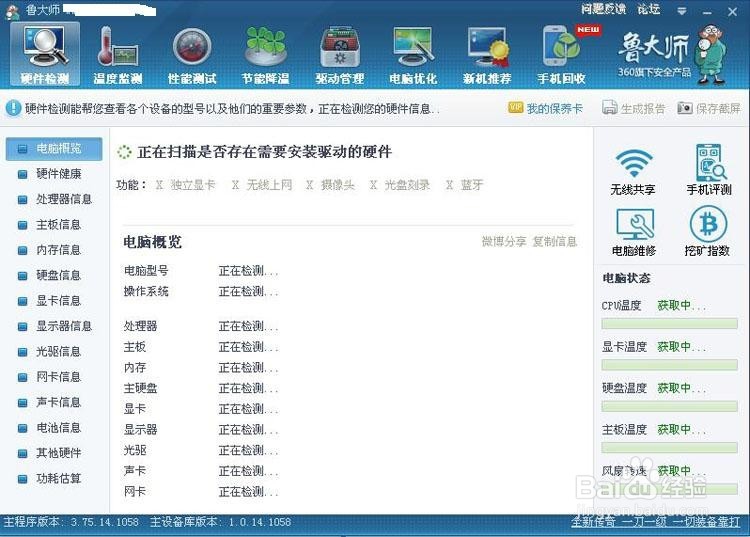Click 无线上网 feature indicator
The height and width of the screenshot is (537, 750).
click(262, 185)
